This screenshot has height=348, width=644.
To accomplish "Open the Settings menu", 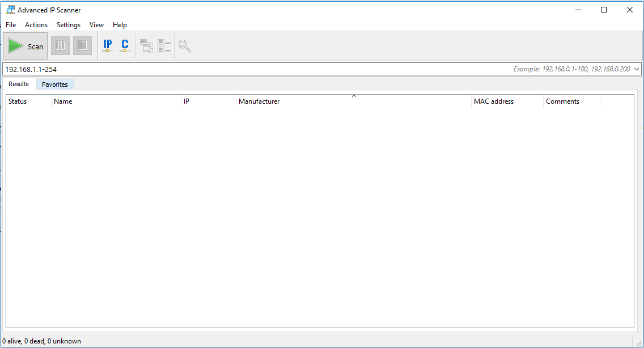I will coord(69,24).
